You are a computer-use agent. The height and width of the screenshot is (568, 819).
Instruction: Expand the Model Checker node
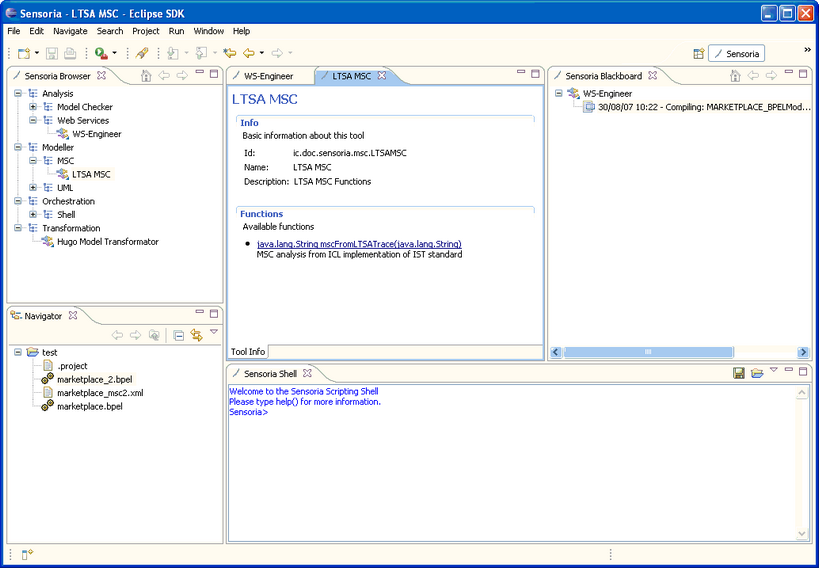pos(33,107)
